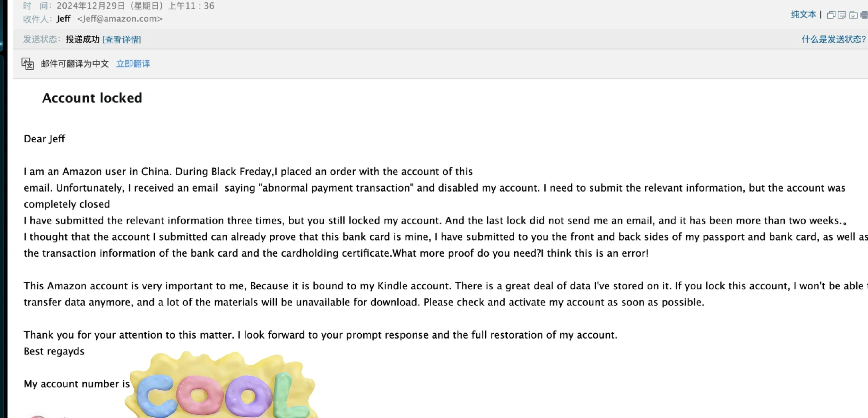This screenshot has width=868, height=418.
Task: Click recipient name Jeff
Action: [x=63, y=19]
